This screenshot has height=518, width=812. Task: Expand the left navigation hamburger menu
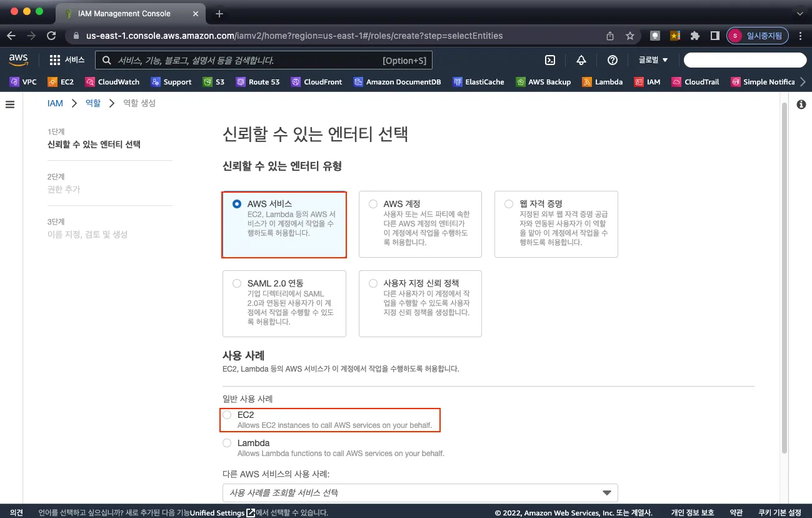click(10, 104)
